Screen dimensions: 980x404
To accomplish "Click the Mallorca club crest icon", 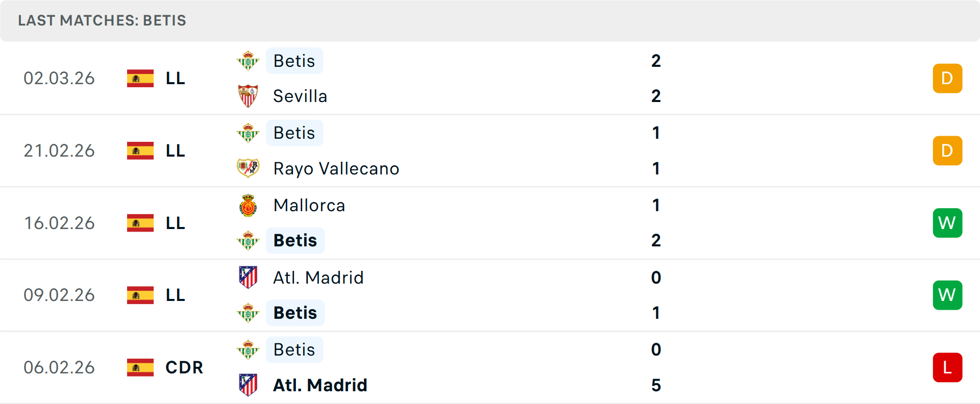I will [248, 206].
